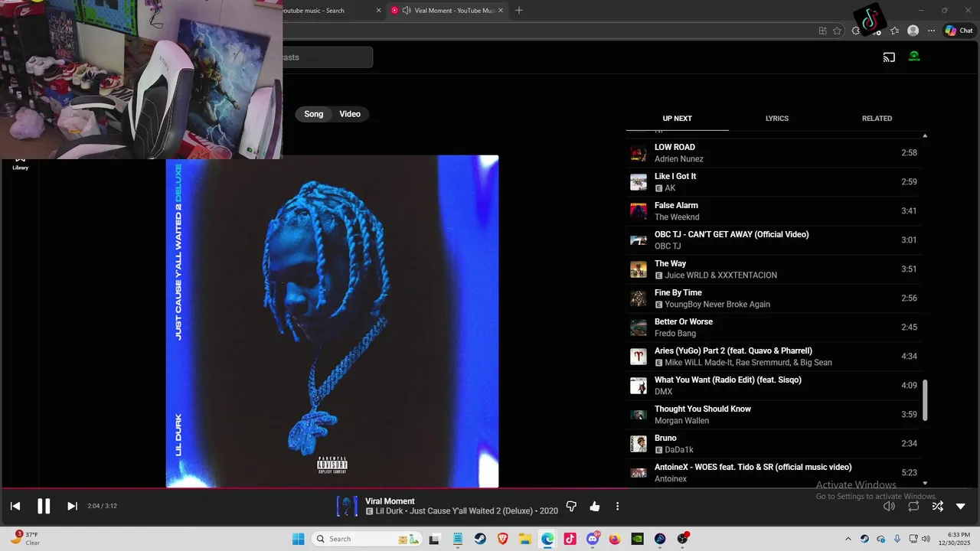Click the volume speaker icon in player bar
Screen dimensions: 980x551
click(x=889, y=506)
